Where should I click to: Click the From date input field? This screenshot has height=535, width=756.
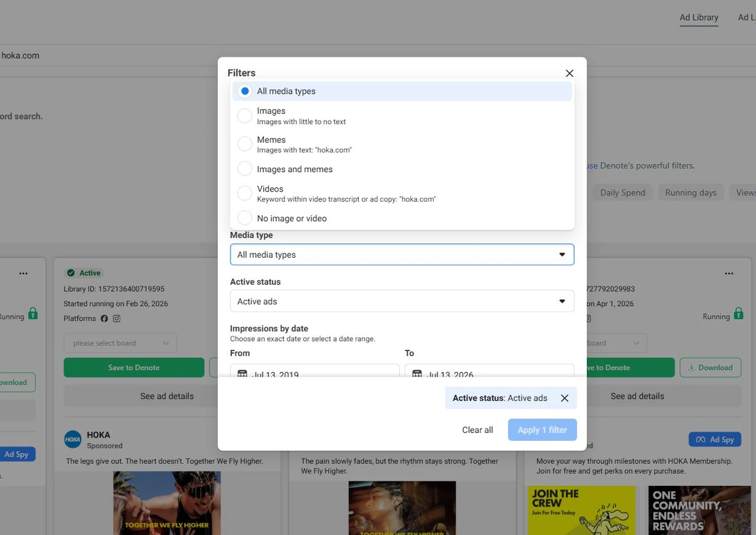tap(315, 370)
